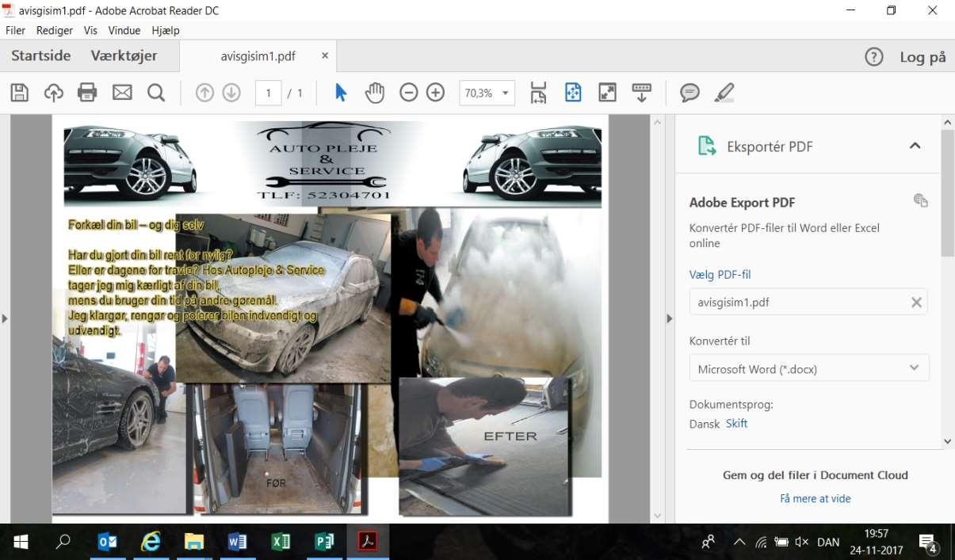Click Log på sign-in link
955x560 pixels.
[923, 57]
